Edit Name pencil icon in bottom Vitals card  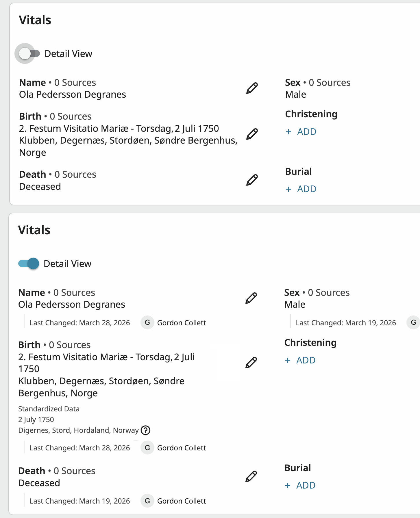(251, 298)
